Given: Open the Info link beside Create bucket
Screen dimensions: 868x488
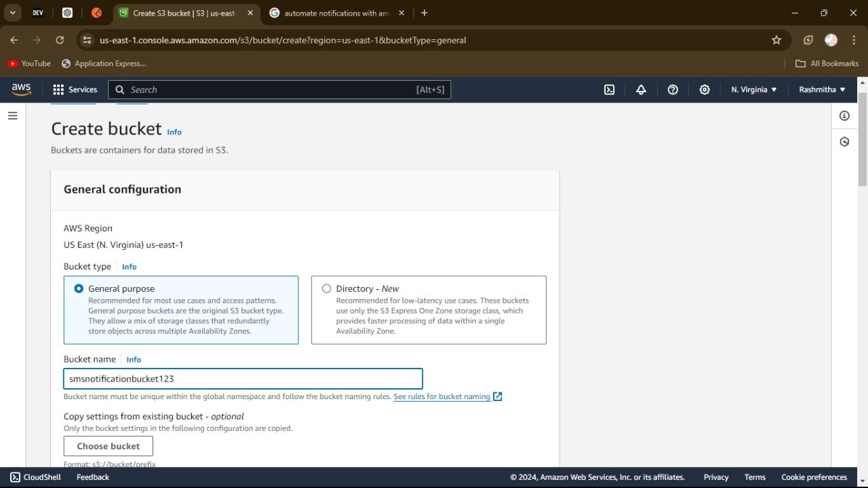Looking at the screenshot, I should pos(174,132).
